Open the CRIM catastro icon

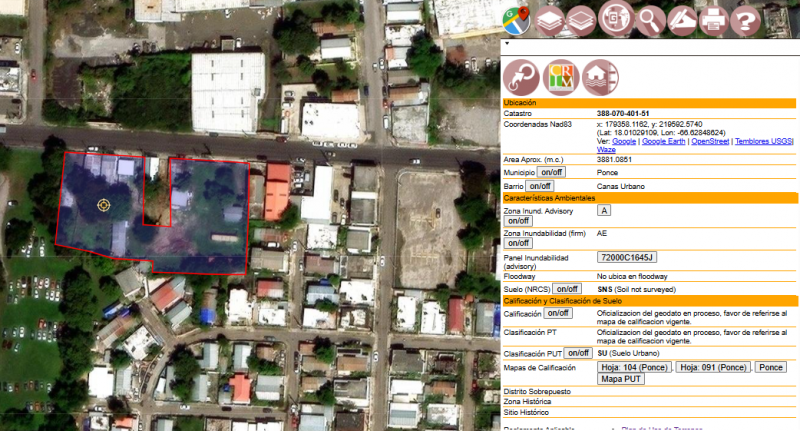point(559,76)
